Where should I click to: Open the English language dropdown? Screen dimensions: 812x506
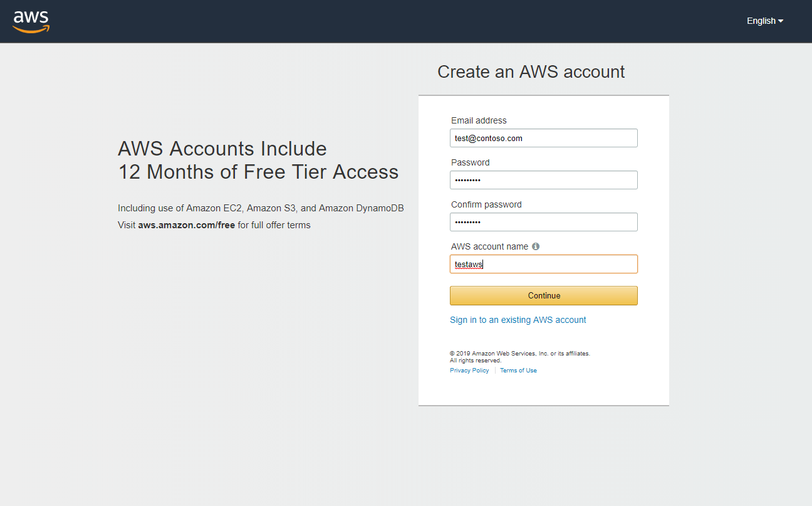pyautogui.click(x=765, y=21)
